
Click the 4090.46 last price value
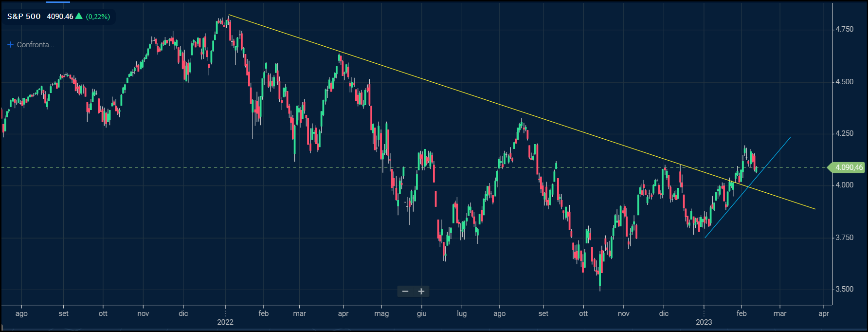coord(60,17)
